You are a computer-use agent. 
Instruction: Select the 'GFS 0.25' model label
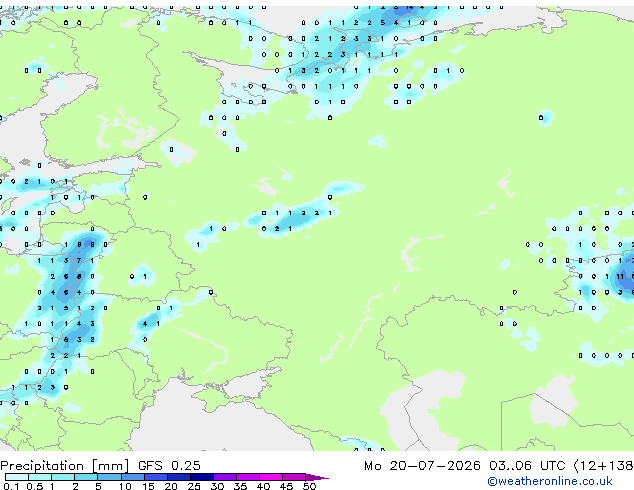coord(169,466)
